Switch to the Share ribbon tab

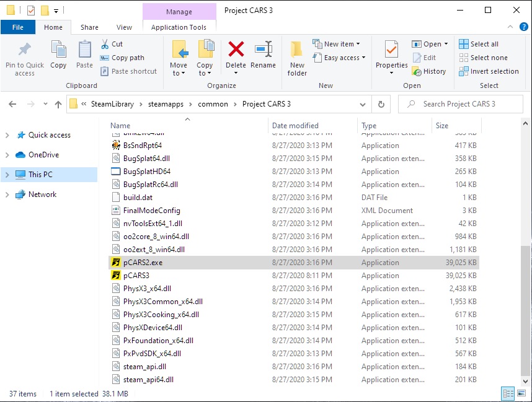89,27
